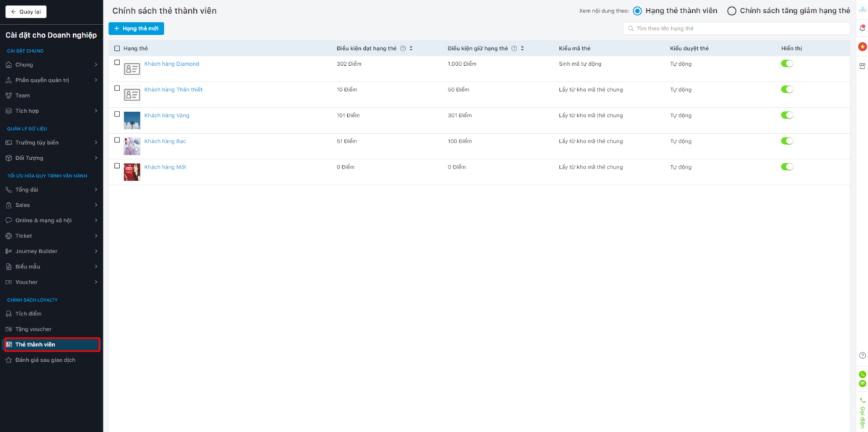Sort by Điều kiện giữ hạng thẻ arrows
The height and width of the screenshot is (432, 868).
pos(522,48)
